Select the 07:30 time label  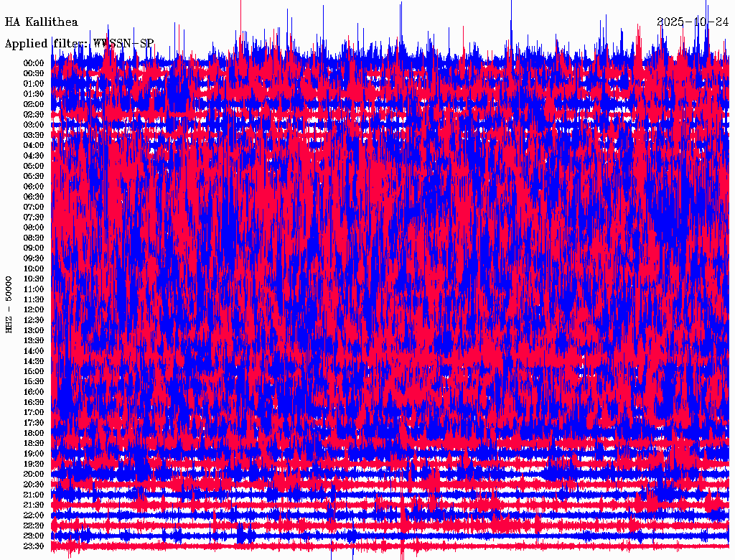pyautogui.click(x=34, y=217)
